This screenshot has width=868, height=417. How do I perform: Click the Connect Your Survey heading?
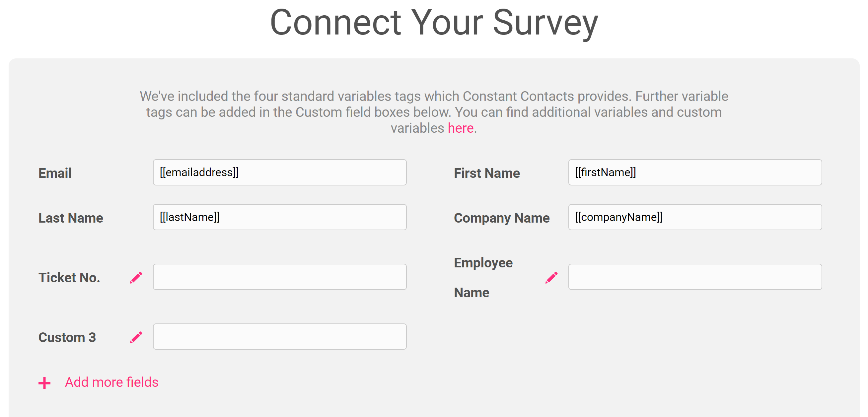click(434, 23)
